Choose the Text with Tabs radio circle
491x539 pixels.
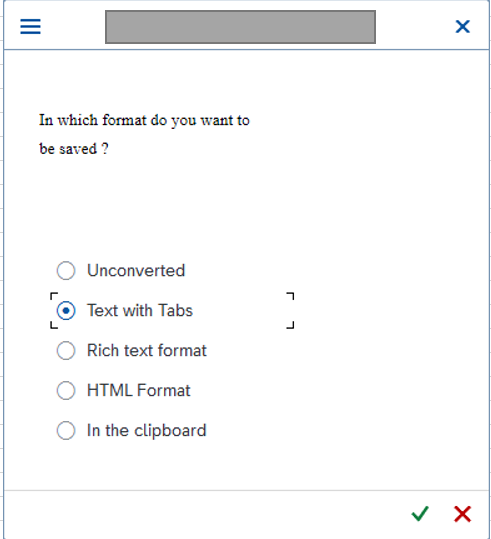tap(66, 310)
